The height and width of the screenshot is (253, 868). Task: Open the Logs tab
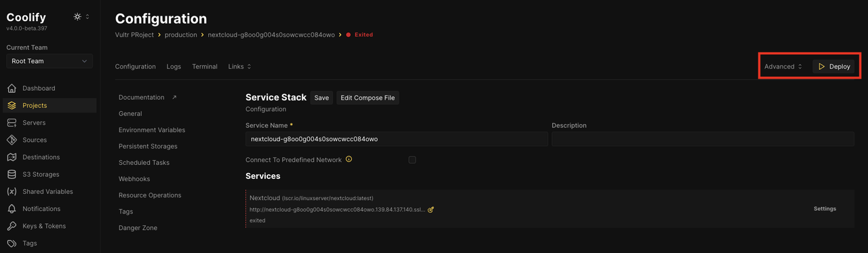[174, 66]
